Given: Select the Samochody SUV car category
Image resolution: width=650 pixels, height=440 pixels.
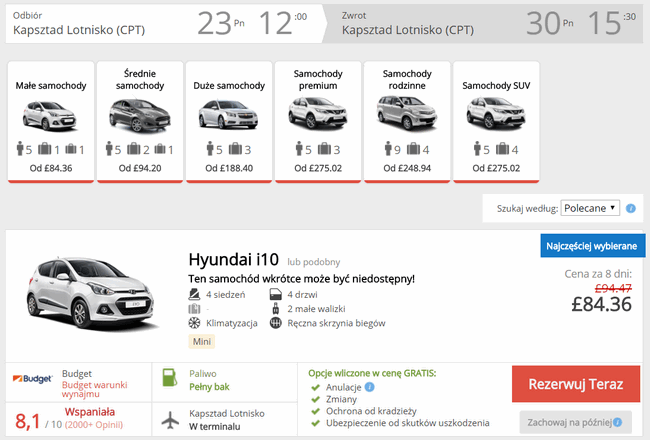Looking at the screenshot, I should tap(496, 122).
